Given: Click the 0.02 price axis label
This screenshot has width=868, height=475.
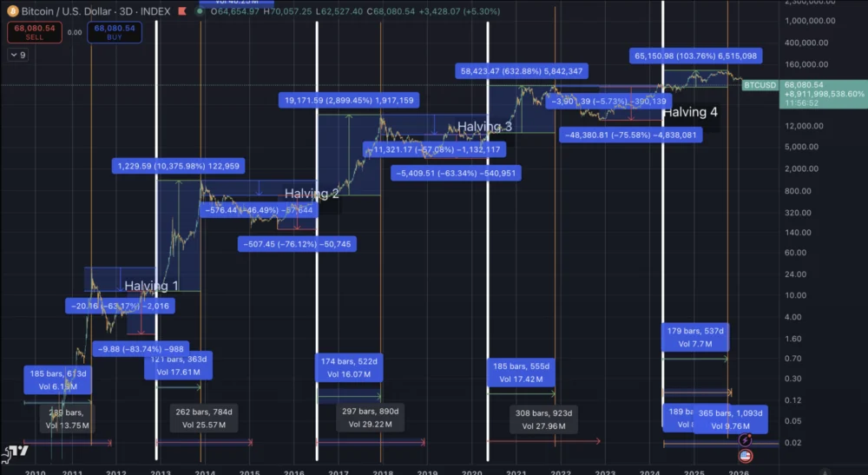Looking at the screenshot, I should (x=793, y=442).
